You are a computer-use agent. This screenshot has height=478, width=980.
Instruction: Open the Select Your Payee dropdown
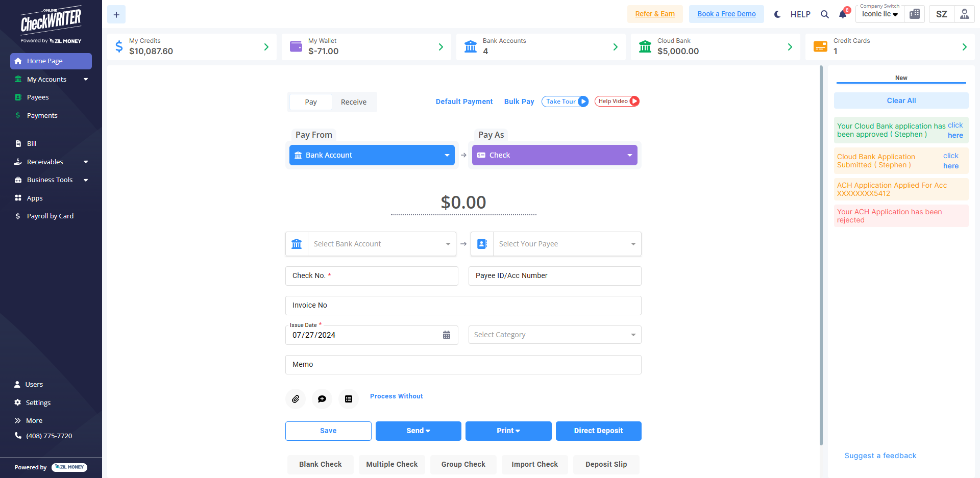(x=567, y=244)
